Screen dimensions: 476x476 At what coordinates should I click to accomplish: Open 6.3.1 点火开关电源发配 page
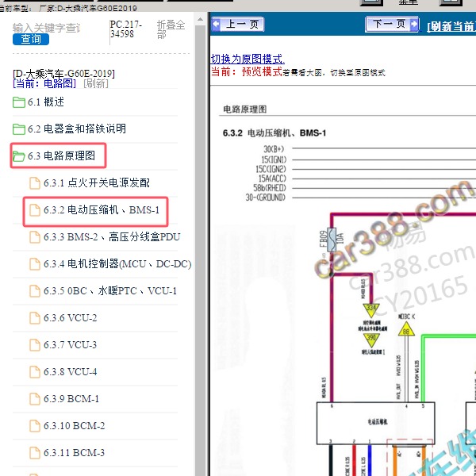[x=97, y=182]
